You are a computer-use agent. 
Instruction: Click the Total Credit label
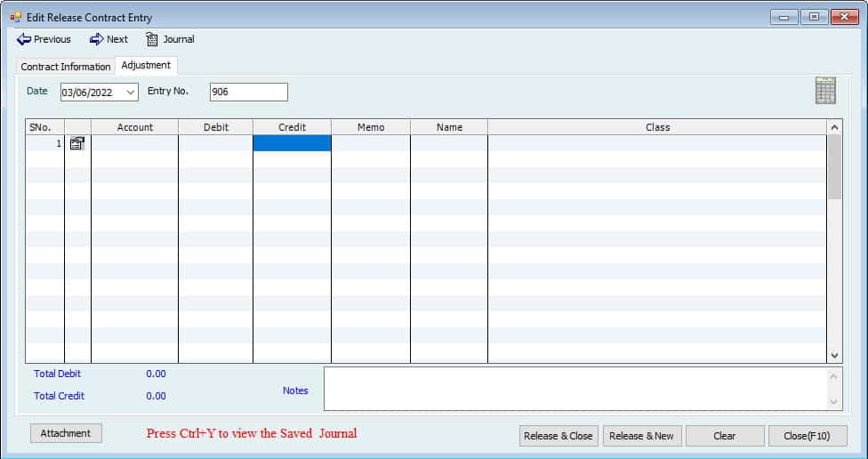pyautogui.click(x=59, y=396)
